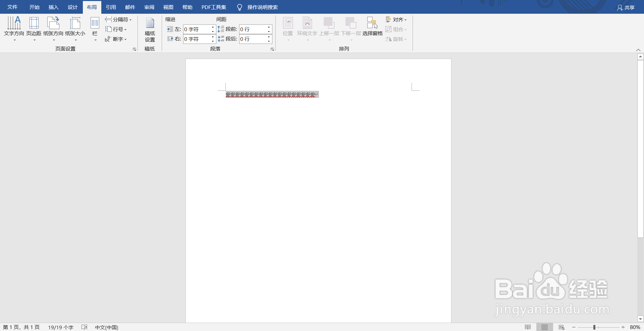Switch to Print Layout view icon
Screen dimensions: 644x331
coord(544,327)
